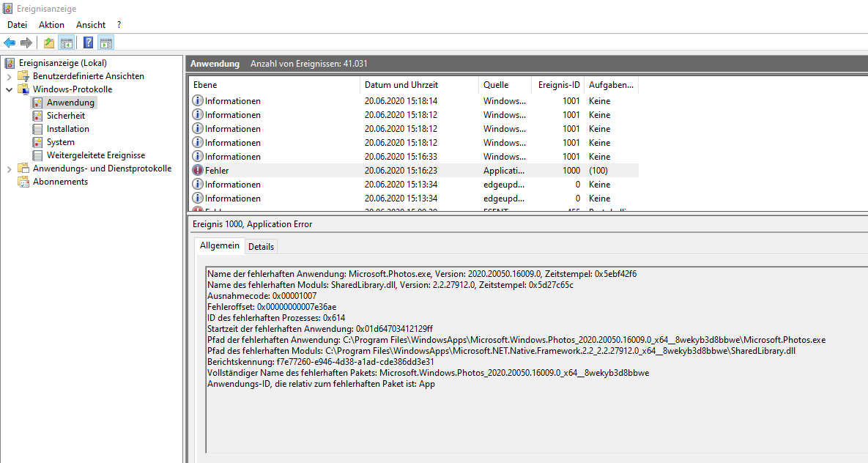Click the 'Ausnahmecode: 0x00001007' line
Image resolution: width=868 pixels, height=463 pixels.
[x=261, y=296]
